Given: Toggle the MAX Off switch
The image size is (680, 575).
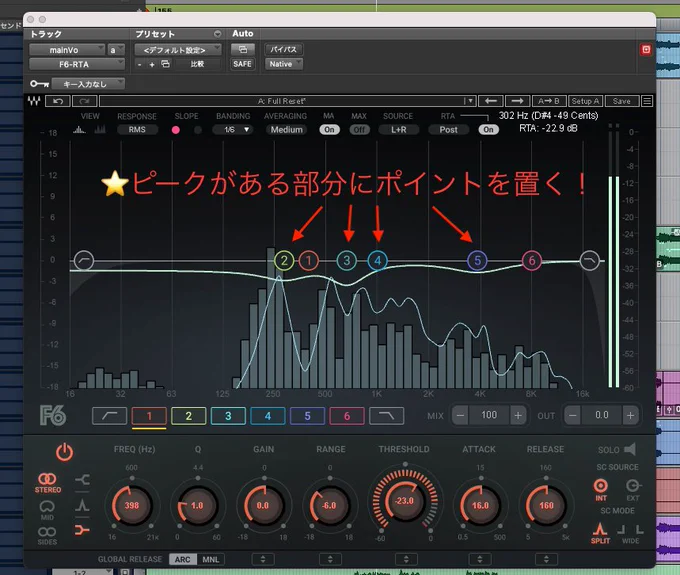Looking at the screenshot, I should [360, 129].
